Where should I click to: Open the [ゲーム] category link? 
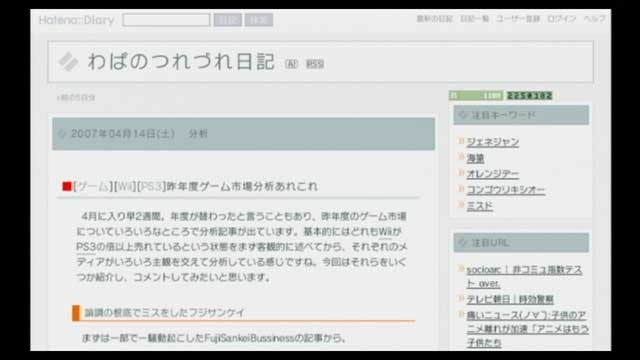pyautogui.click(x=93, y=186)
